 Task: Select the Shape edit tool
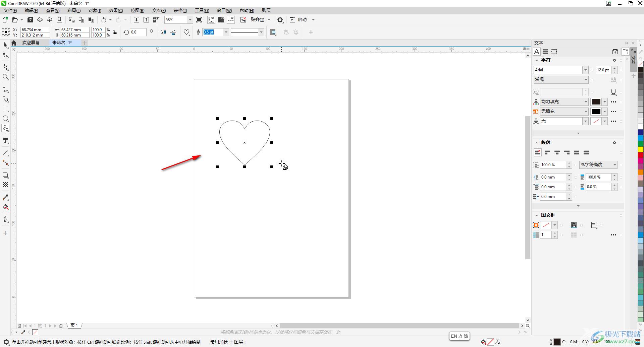click(5, 55)
